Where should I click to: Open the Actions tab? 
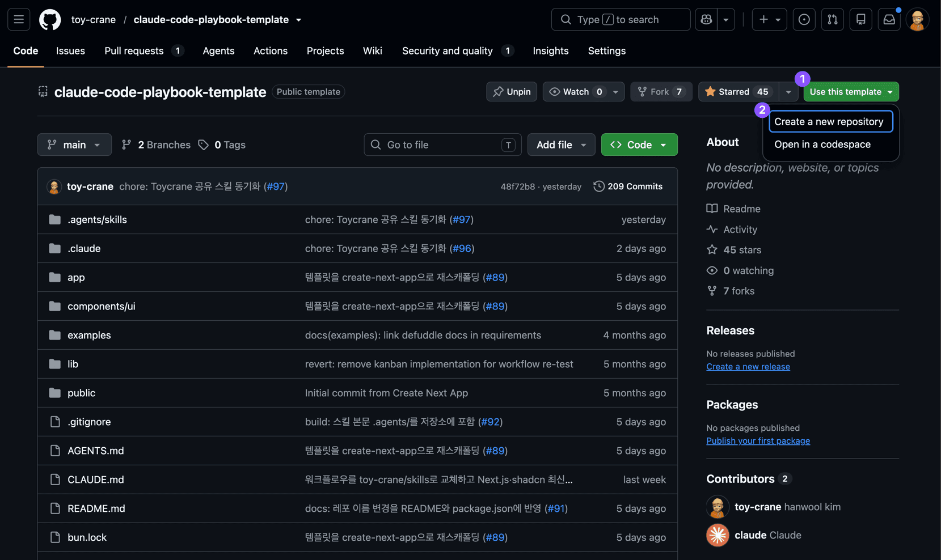click(270, 50)
